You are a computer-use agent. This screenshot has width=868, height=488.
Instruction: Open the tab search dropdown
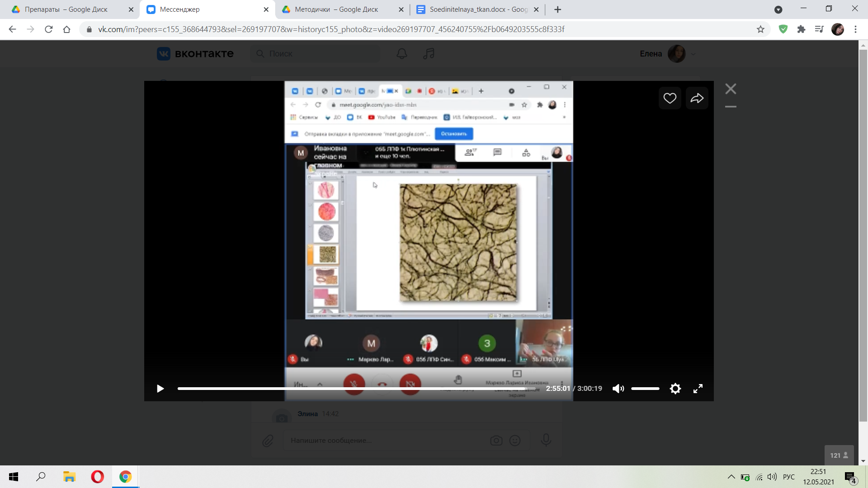(x=778, y=9)
